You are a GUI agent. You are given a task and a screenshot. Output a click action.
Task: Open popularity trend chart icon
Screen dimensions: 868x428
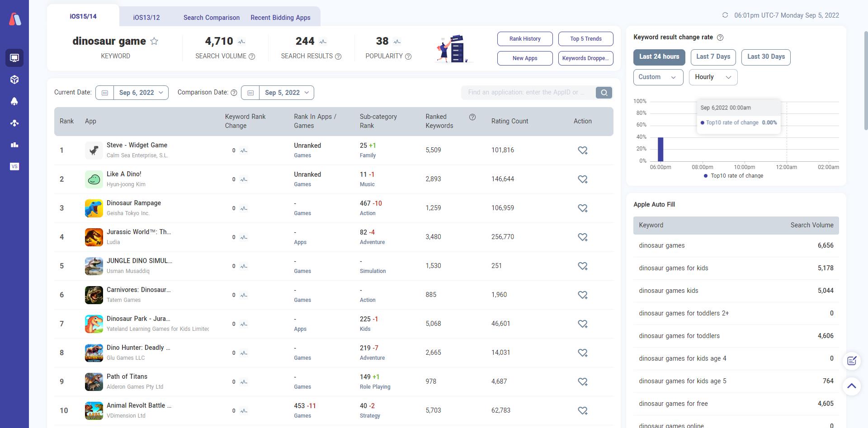point(397,42)
